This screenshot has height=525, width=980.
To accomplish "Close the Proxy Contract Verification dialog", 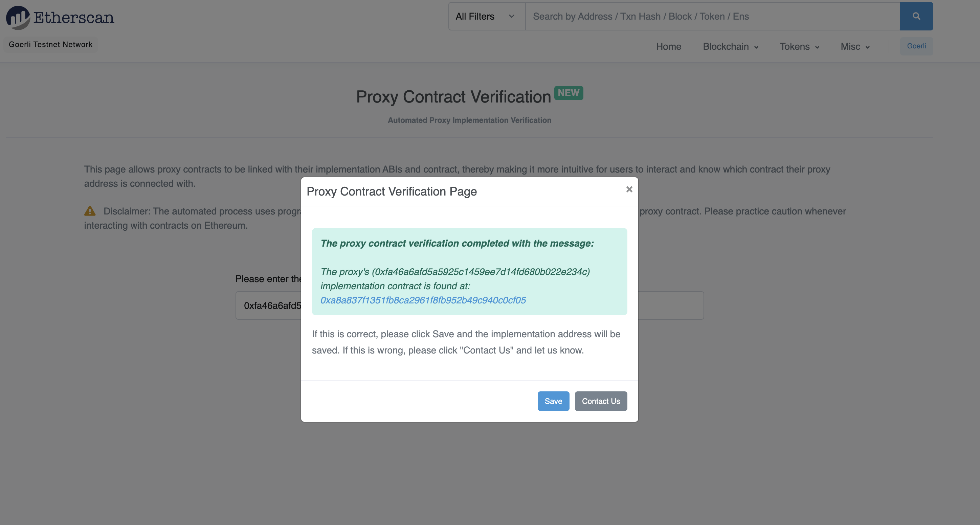I will [629, 189].
